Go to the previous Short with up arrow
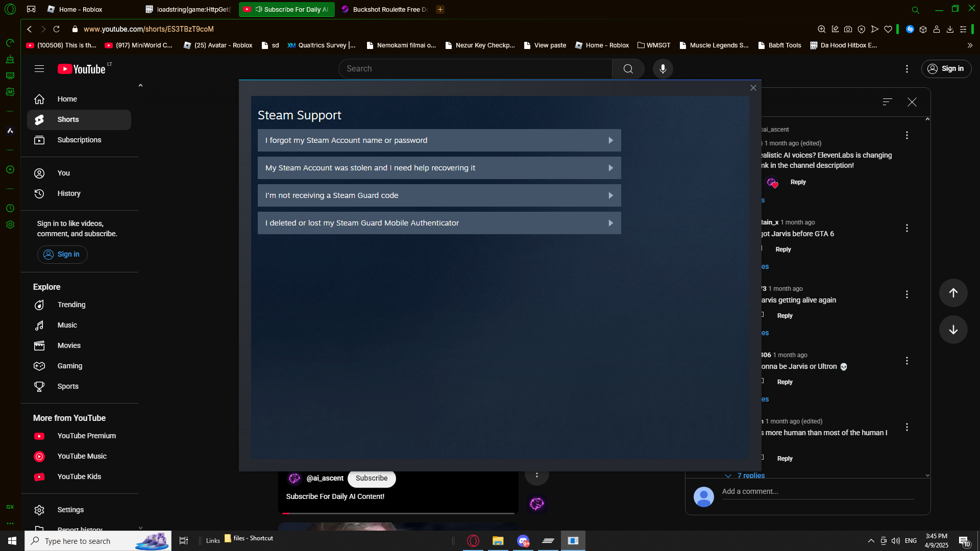This screenshot has width=980, height=551. click(x=953, y=293)
